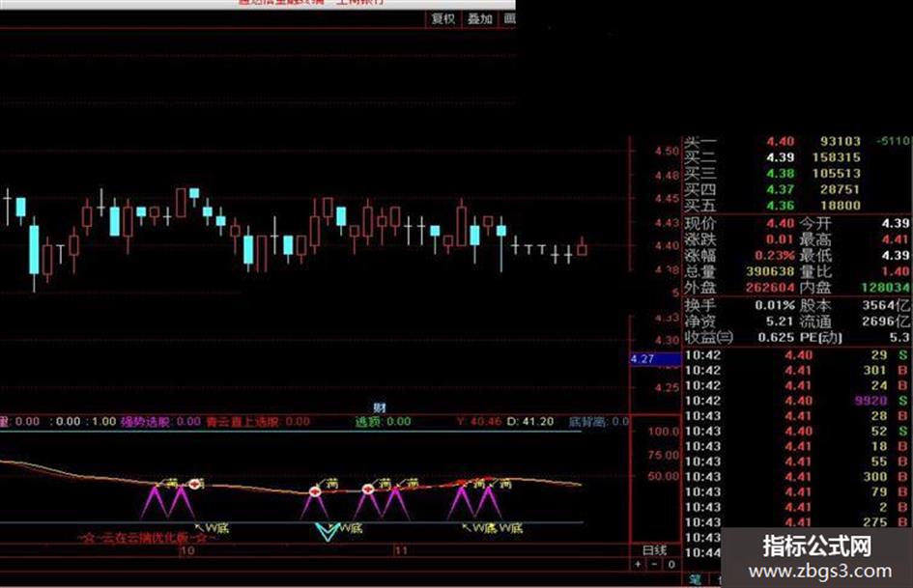
Task: Click the 总量 390638 total volume
Action: point(770,271)
